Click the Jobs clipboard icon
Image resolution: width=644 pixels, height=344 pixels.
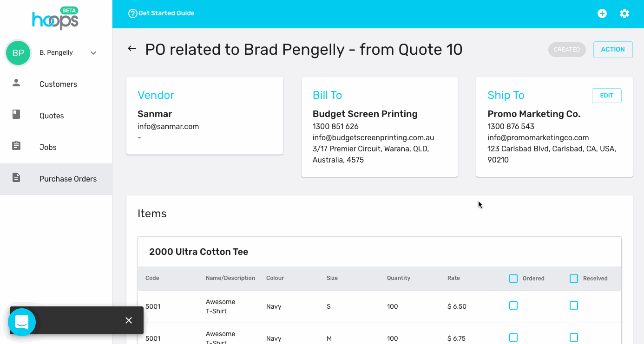[x=16, y=146]
